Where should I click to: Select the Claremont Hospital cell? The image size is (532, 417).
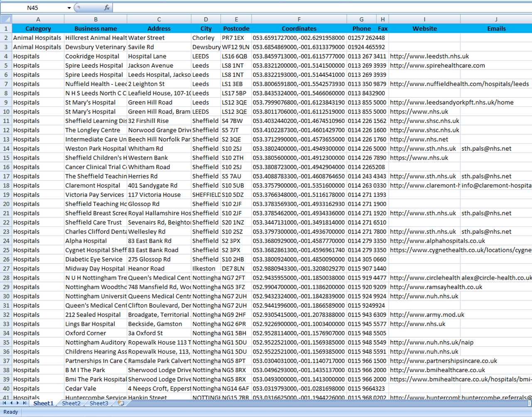point(96,186)
